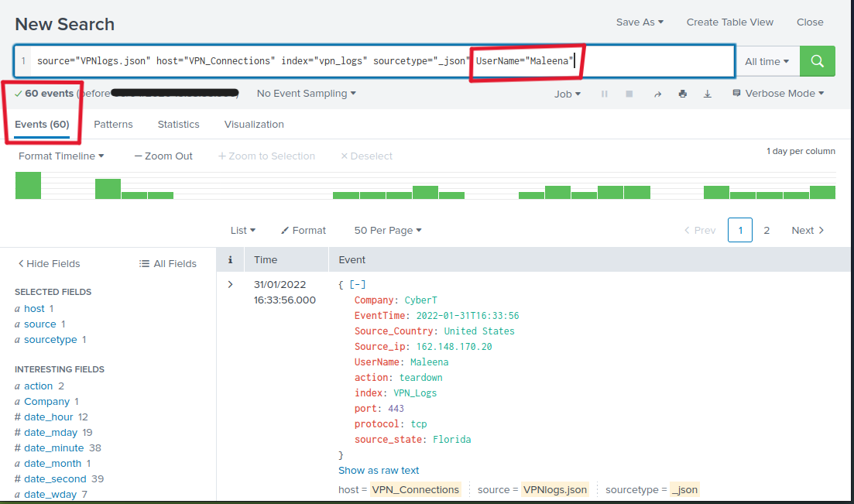Image resolution: width=854 pixels, height=504 pixels.
Task: Click the Show as raw text link
Action: click(x=379, y=470)
